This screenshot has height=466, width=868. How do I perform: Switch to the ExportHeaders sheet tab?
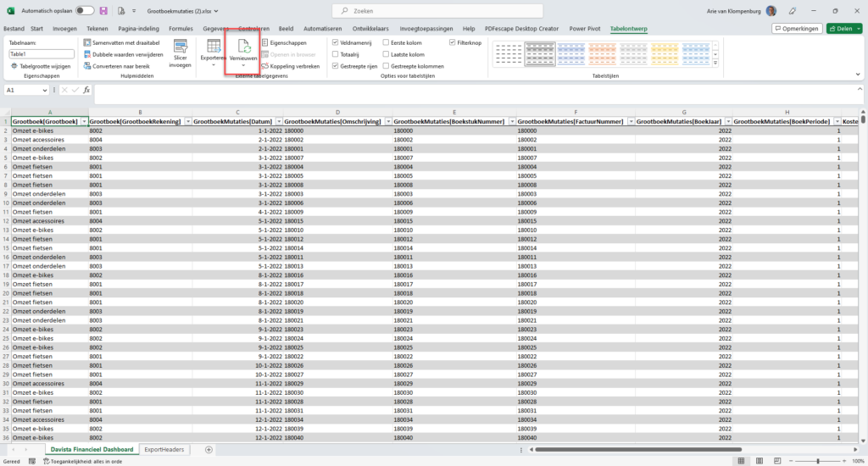click(x=164, y=449)
